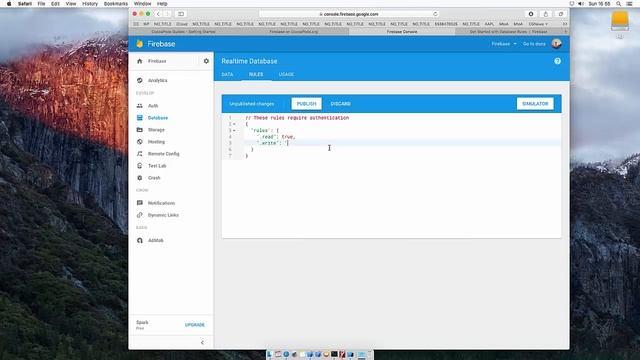The image size is (640, 360).
Task: Click the UPGRADE plan link
Action: pyautogui.click(x=195, y=325)
